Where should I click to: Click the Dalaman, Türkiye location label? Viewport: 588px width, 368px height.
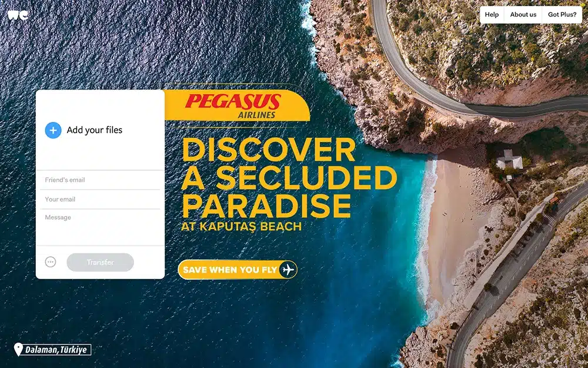(x=56, y=350)
